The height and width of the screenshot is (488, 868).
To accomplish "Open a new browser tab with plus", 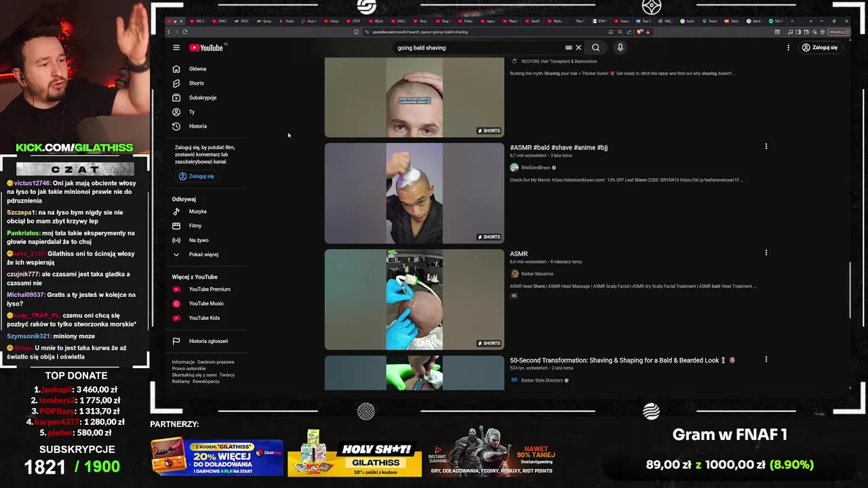I will point(792,21).
